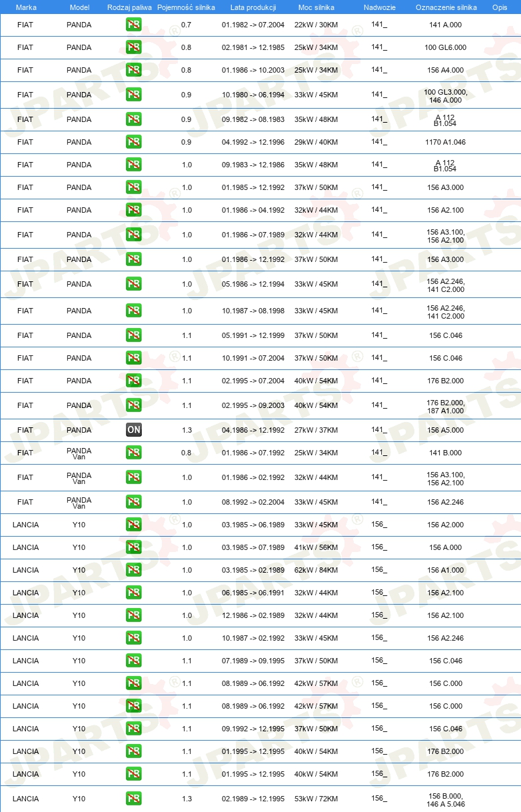Click the Model column header
Screen dimensions: 521x812
click(79, 7)
